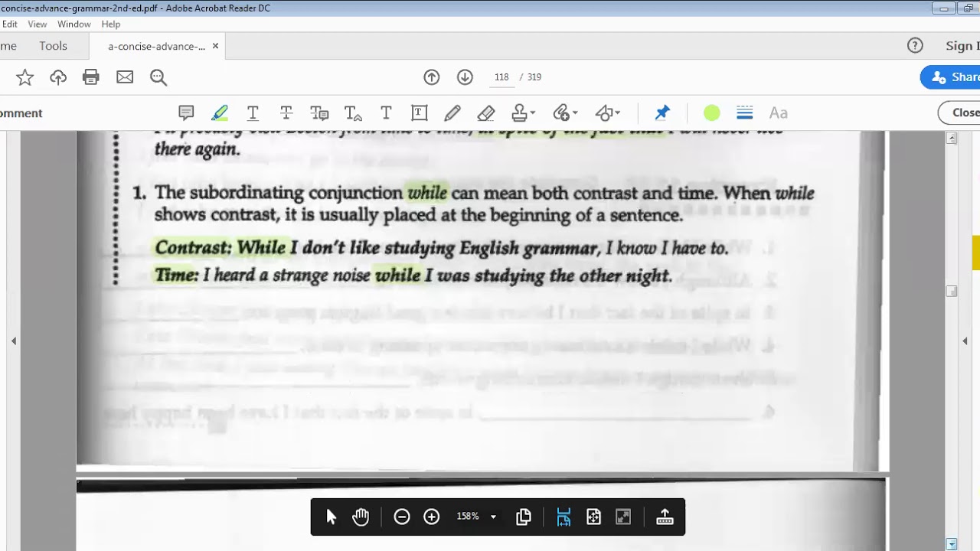Select the add text comment tool
This screenshot has height=551, width=980.
click(x=386, y=113)
